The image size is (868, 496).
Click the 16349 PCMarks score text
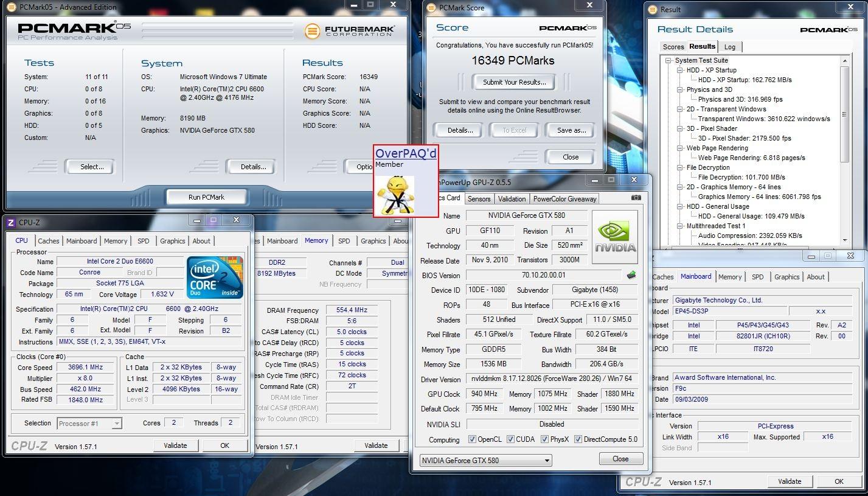tap(513, 60)
